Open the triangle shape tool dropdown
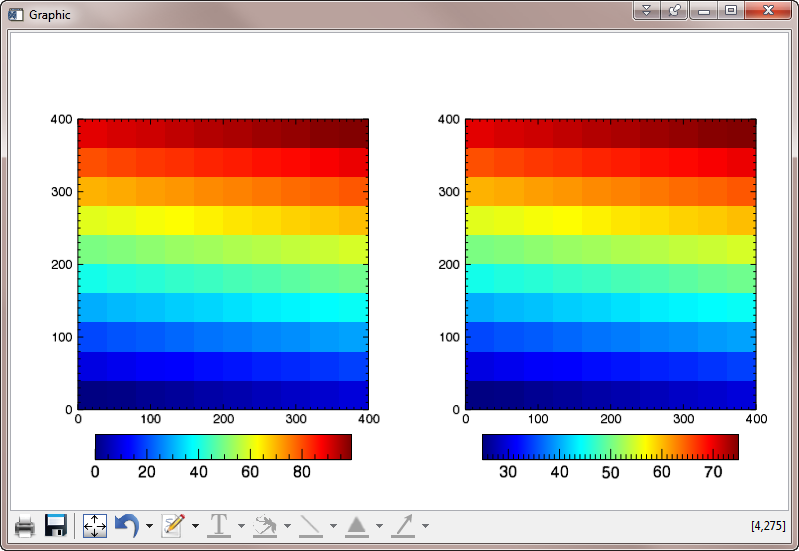 379,526
